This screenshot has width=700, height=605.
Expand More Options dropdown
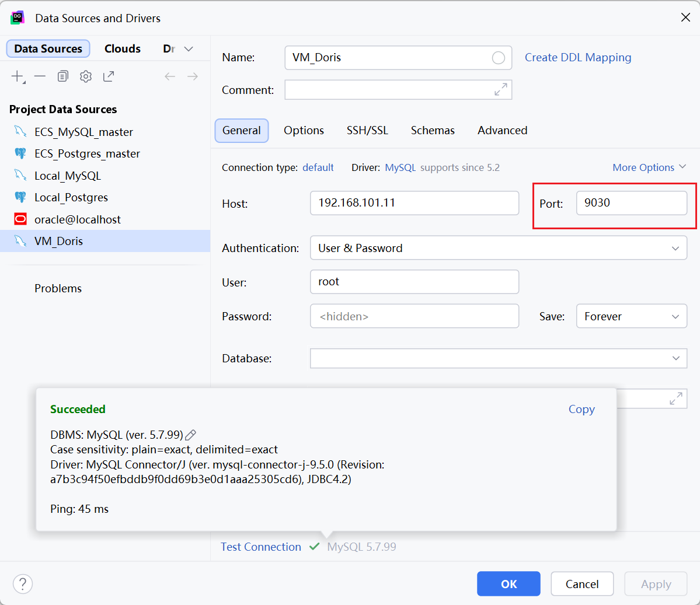649,167
